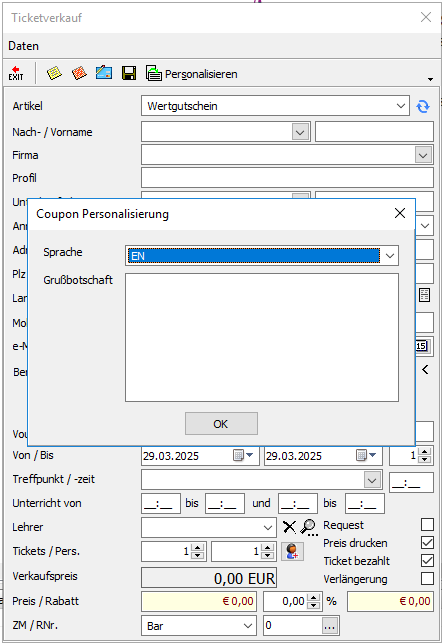Screen dimensions: 442x643
Task: Click the magnifier search icon next to Lehrer
Action: (x=309, y=527)
